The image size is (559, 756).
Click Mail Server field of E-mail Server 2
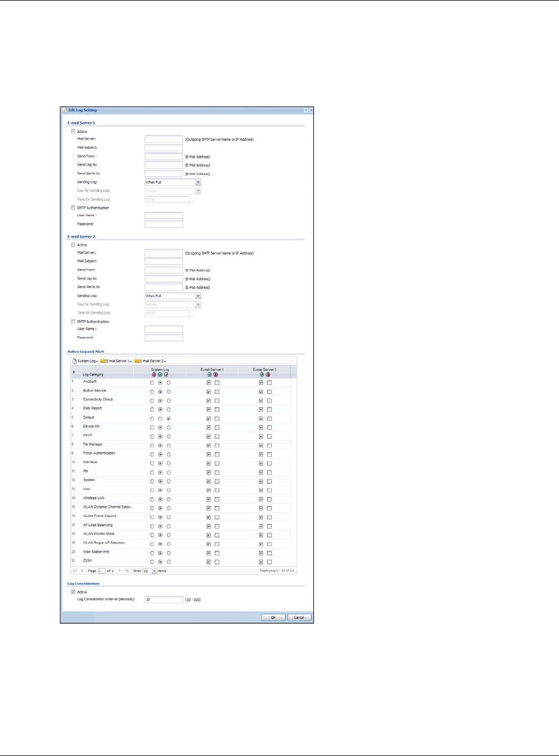click(164, 253)
